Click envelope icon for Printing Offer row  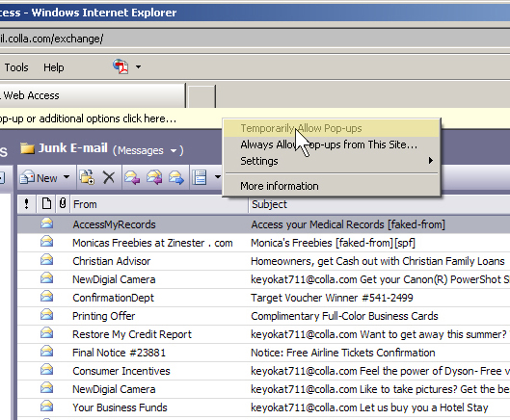pos(47,315)
